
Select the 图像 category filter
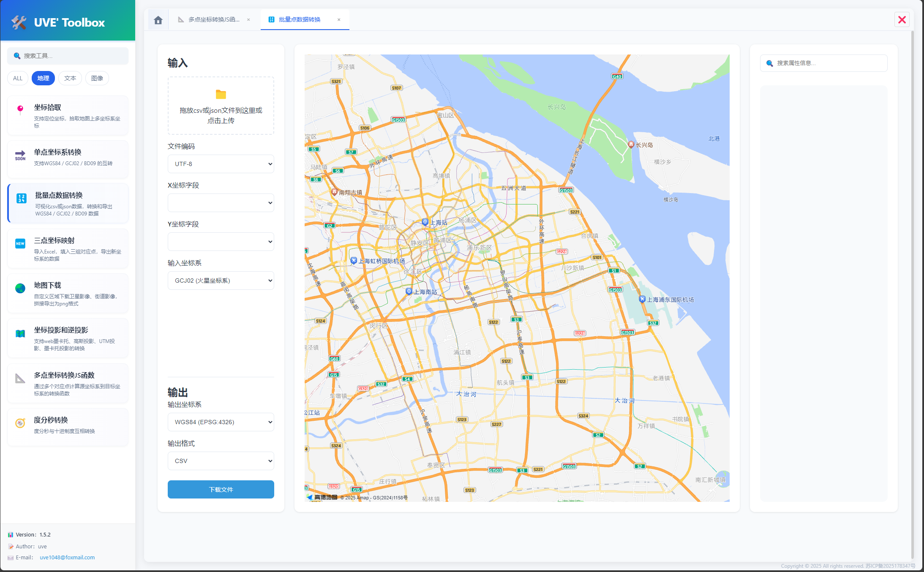click(x=97, y=78)
